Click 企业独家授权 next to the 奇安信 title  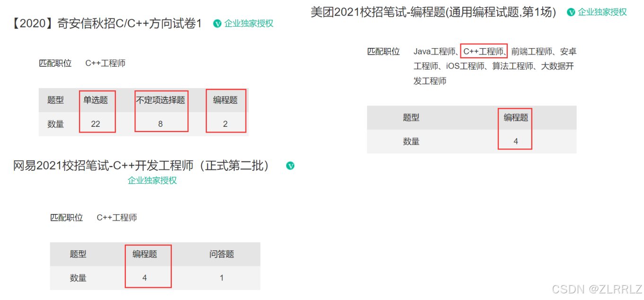(x=249, y=23)
